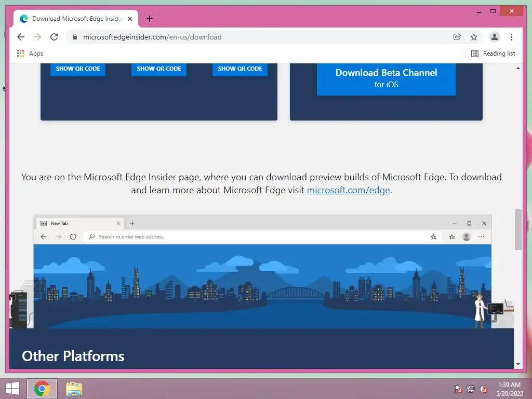Click the page scrollbar up arrow
The image size is (532, 399).
click(x=518, y=68)
